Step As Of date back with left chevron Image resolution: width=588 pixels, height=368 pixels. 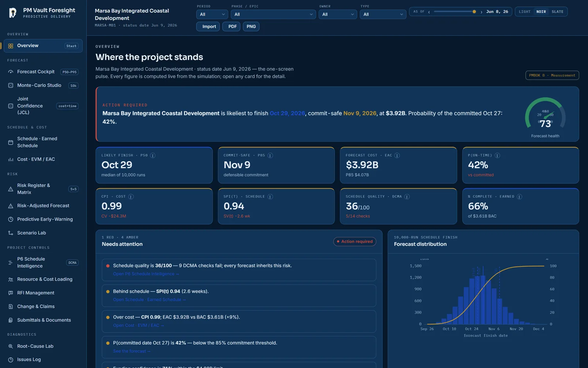click(x=429, y=12)
